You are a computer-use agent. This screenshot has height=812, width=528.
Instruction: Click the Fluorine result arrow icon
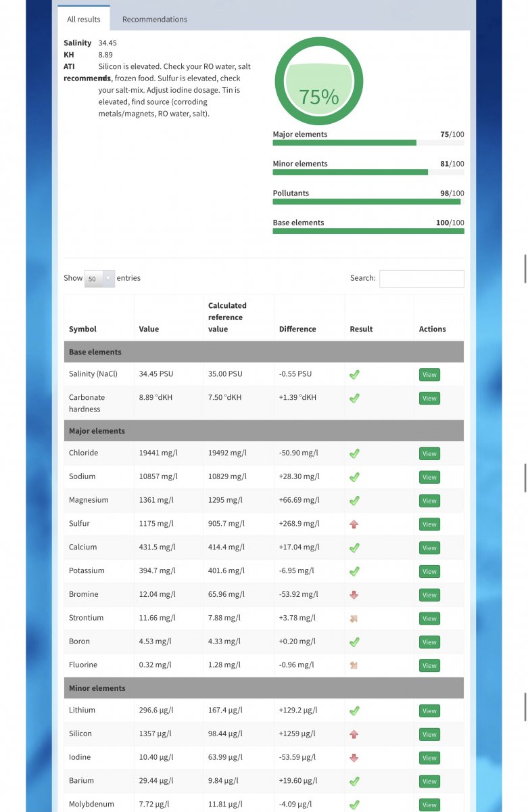354,665
